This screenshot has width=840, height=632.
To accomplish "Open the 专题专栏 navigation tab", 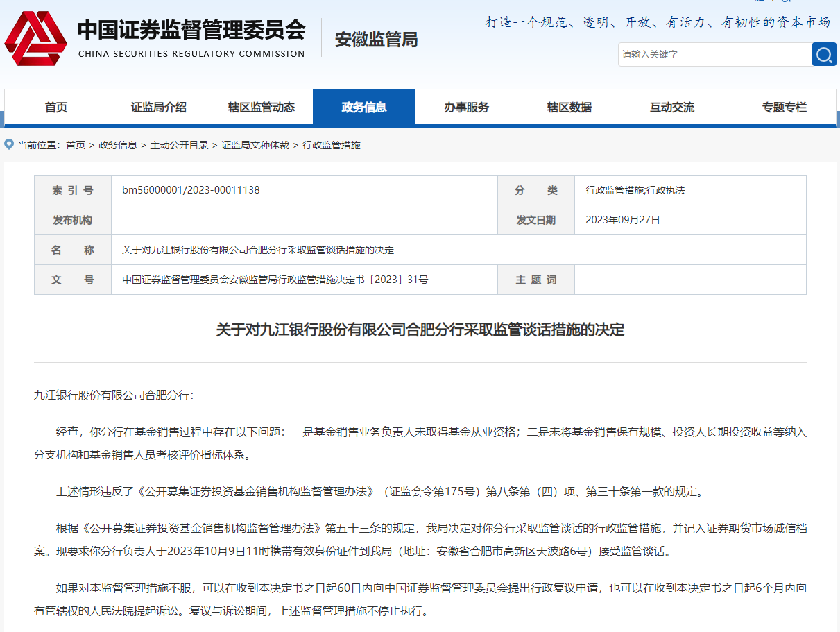I will click(785, 107).
